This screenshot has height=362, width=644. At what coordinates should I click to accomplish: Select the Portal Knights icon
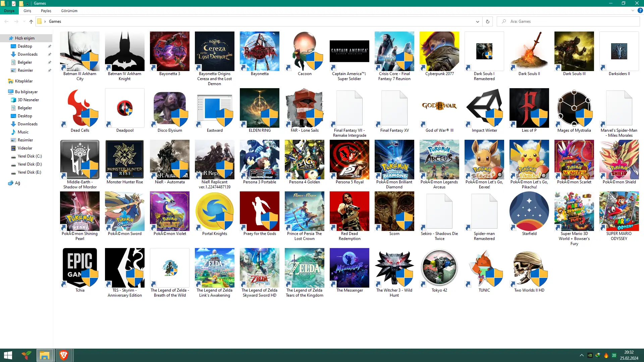[215, 211]
